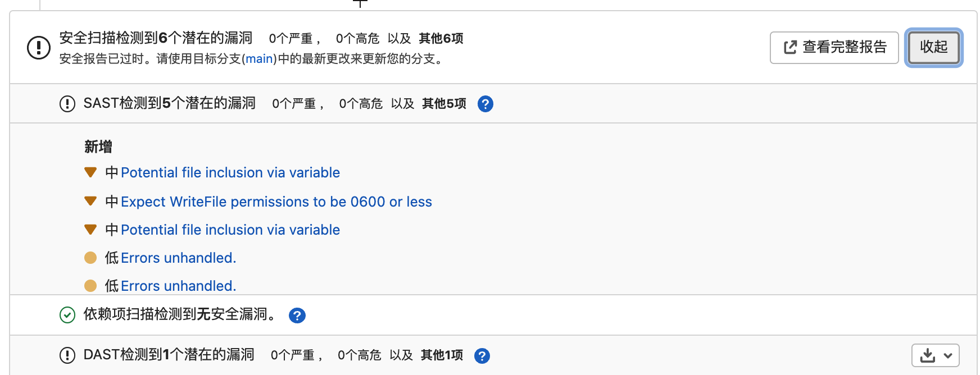Click the dependency scanning help icon
980x375 pixels.
297,315
